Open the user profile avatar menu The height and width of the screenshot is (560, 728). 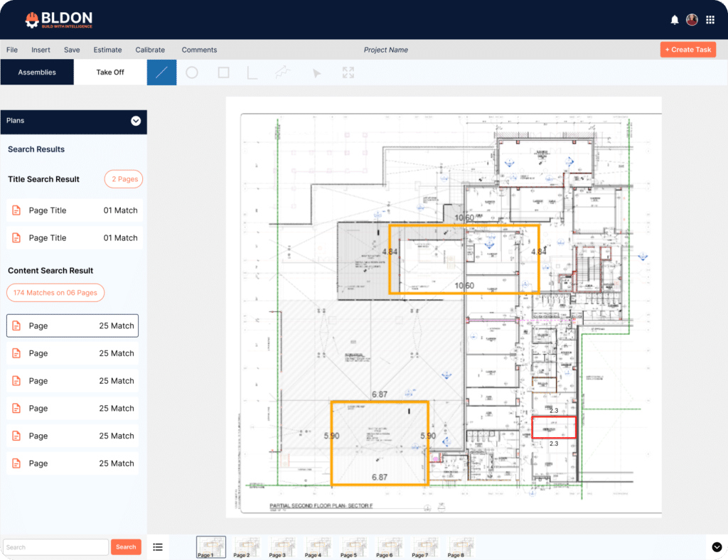coord(692,20)
